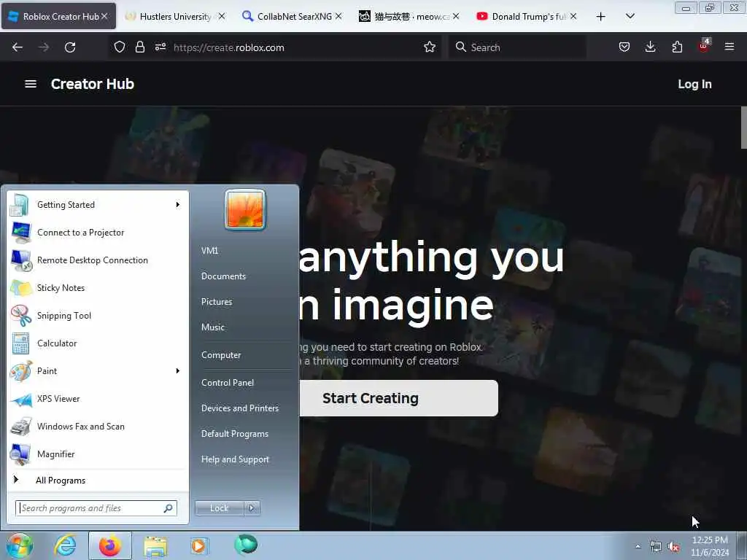Open Getting Started in Start menu
The height and width of the screenshot is (560, 747).
coord(98,205)
